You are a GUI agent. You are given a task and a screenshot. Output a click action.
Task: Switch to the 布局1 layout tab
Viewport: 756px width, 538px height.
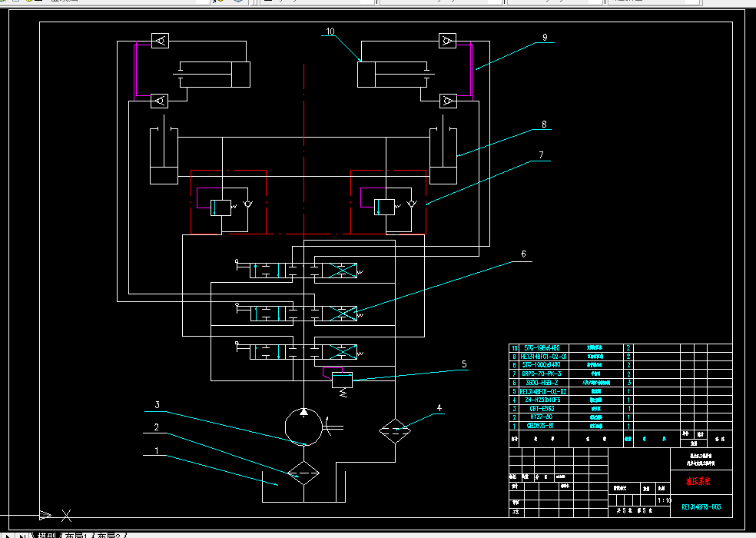coord(78,536)
